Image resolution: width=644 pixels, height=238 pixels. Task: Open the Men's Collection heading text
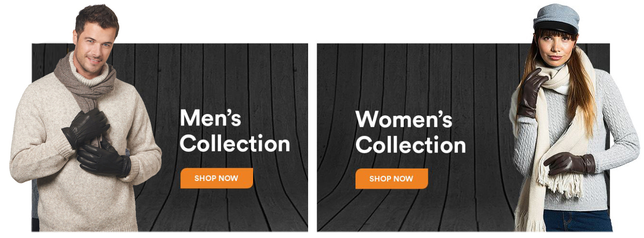(x=235, y=131)
